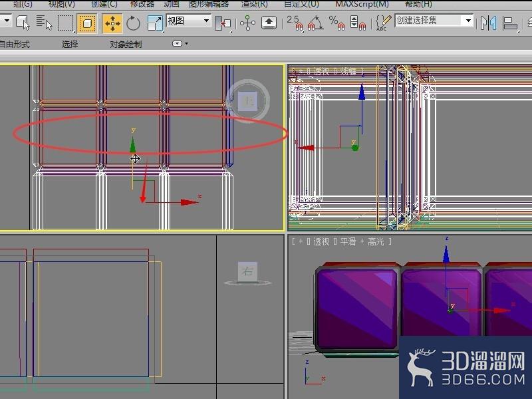Viewport: 532px width, 399px height.
Task: Open the MAXScript(M) menu
Action: click(362, 4)
